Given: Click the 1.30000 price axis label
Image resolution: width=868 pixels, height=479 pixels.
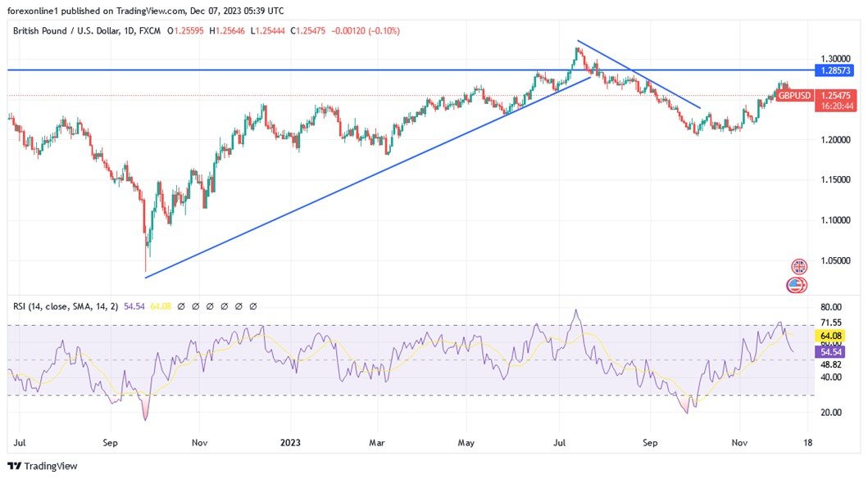Looking at the screenshot, I should (835, 59).
